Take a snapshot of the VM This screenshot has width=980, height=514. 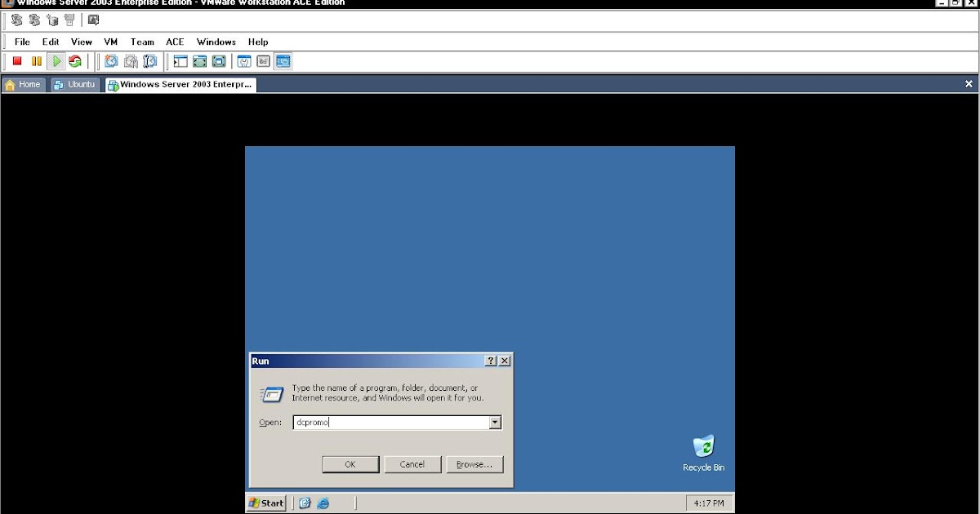click(x=110, y=60)
